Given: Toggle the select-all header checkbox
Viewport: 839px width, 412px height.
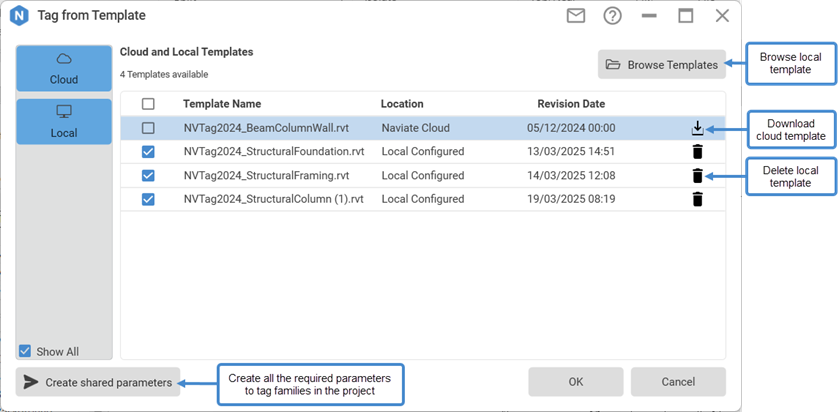Looking at the screenshot, I should coord(148,104).
